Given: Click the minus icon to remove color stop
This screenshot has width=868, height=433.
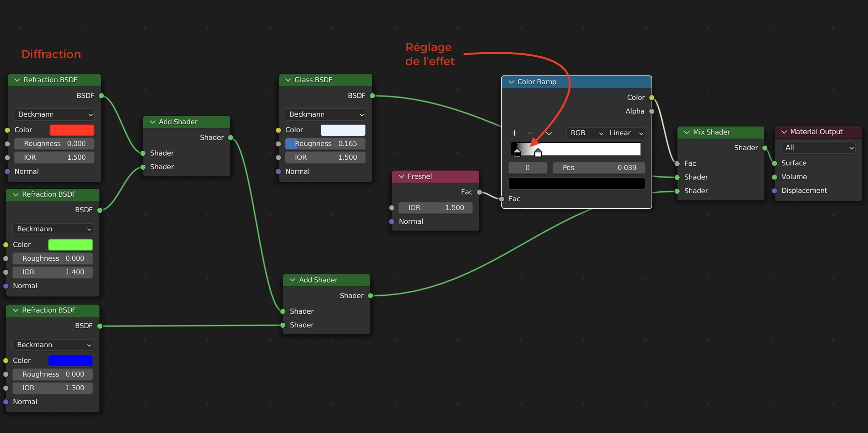Looking at the screenshot, I should tap(530, 133).
